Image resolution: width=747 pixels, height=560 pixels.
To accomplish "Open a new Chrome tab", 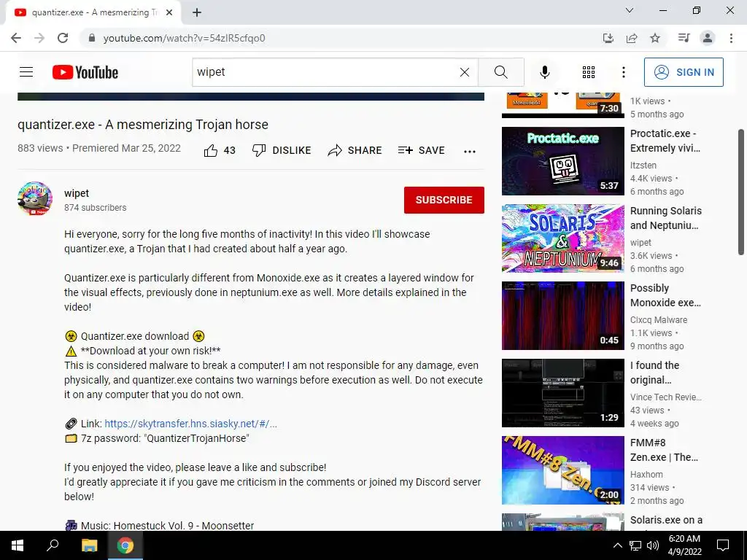I will pyautogui.click(x=197, y=12).
